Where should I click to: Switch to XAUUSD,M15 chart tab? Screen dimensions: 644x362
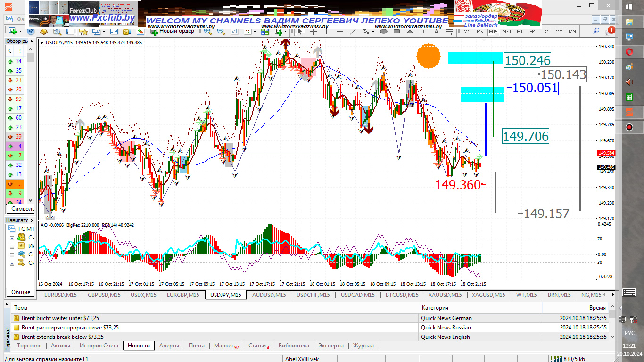445,295
